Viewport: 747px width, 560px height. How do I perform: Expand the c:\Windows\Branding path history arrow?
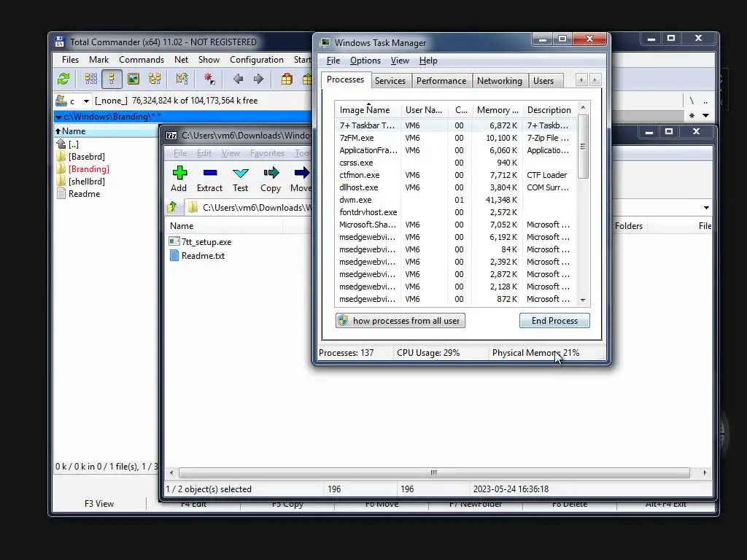58,117
